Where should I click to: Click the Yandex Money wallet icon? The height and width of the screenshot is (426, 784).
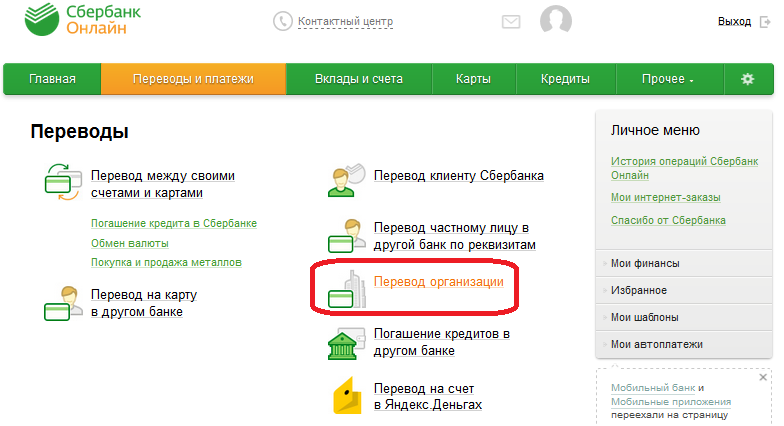pos(348,396)
